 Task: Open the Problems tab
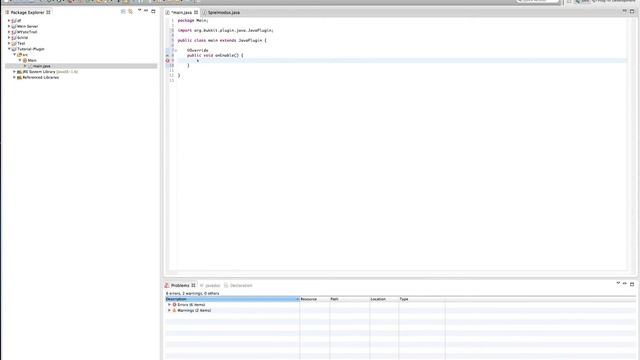click(180, 285)
